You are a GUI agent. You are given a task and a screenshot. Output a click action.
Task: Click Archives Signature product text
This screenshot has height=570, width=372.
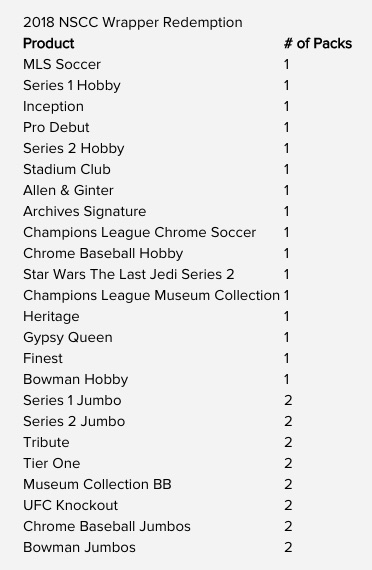click(85, 212)
